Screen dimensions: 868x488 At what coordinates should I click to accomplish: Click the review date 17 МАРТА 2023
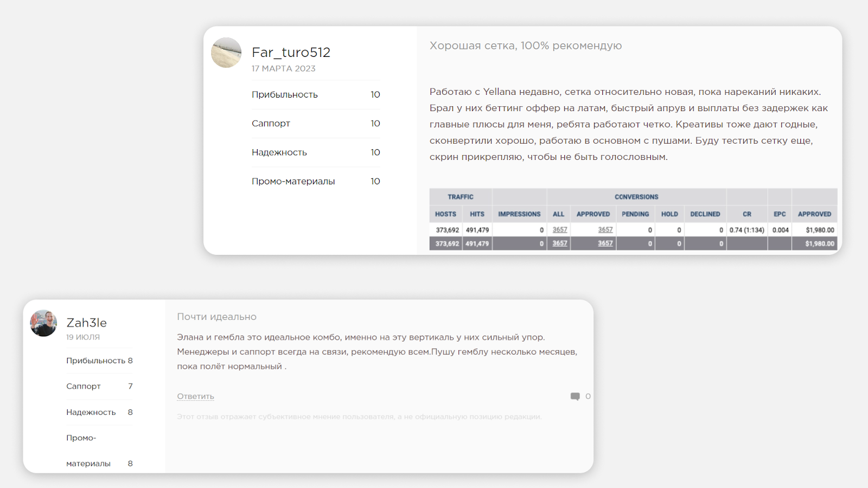click(x=284, y=68)
